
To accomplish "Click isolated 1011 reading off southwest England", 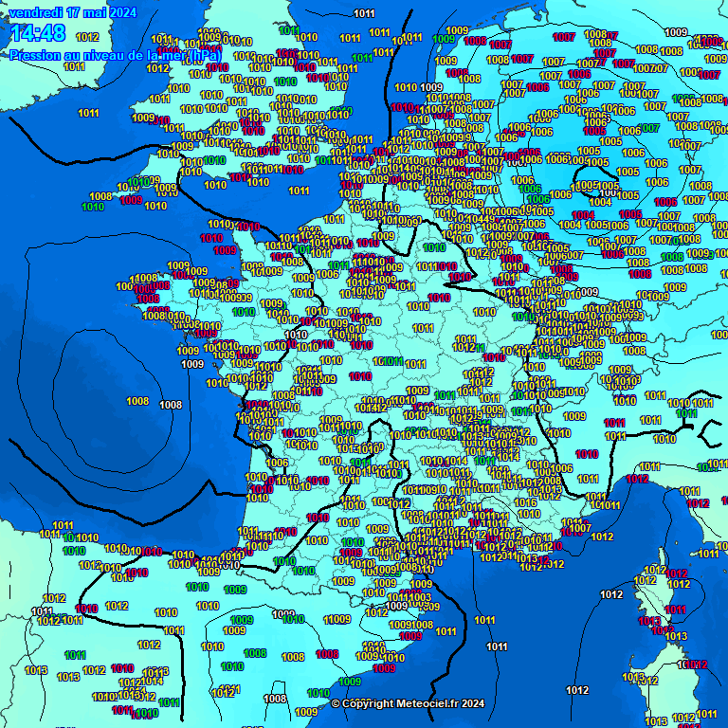I will point(88,113).
